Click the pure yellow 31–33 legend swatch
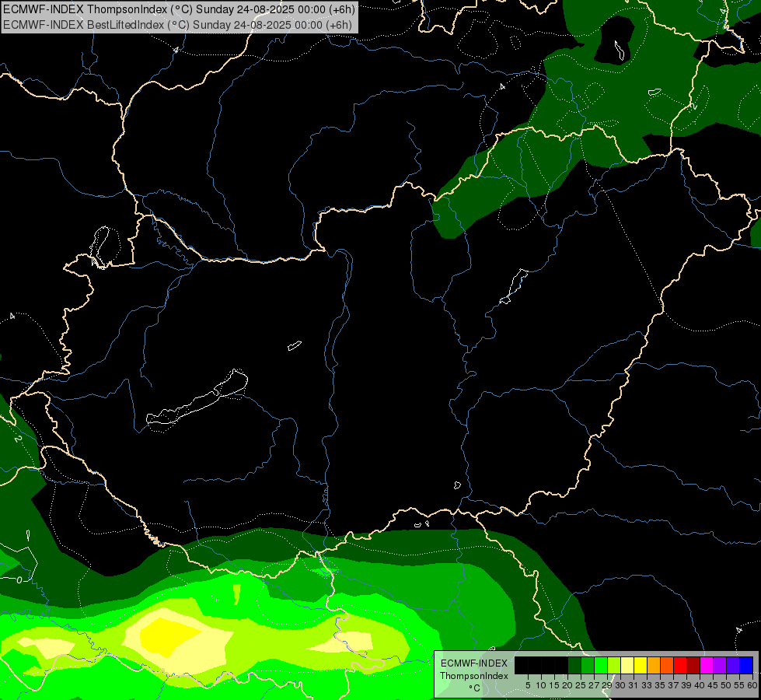The height and width of the screenshot is (700, 761). (x=641, y=666)
